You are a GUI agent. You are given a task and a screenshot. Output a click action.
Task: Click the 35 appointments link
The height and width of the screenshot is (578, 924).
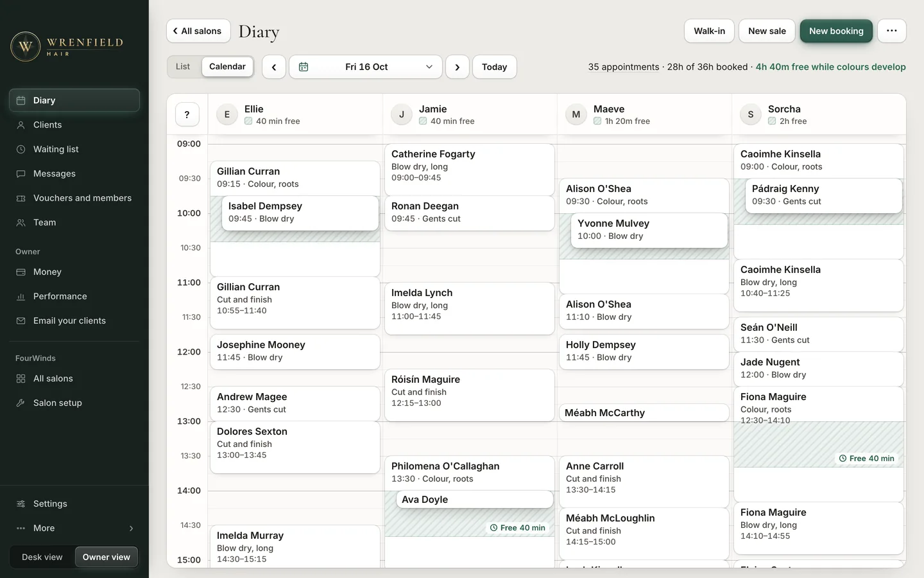coord(624,67)
